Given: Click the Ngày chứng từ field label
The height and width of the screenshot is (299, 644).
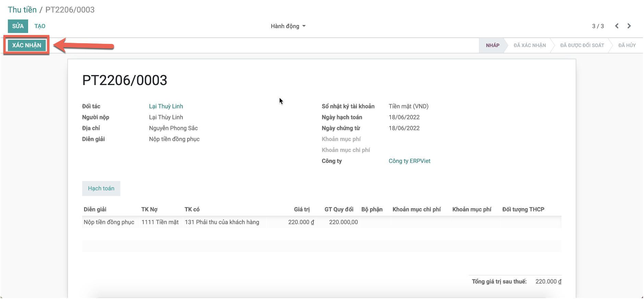Looking at the screenshot, I should (x=341, y=128).
